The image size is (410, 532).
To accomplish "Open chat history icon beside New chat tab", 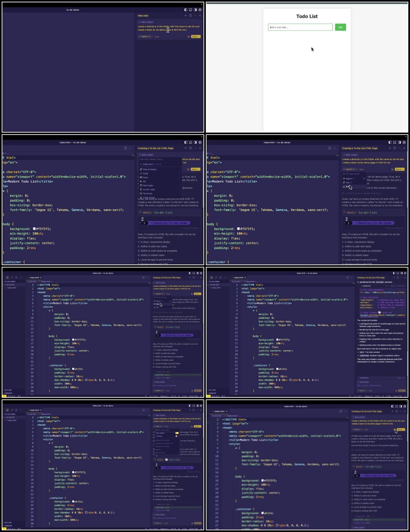I will coord(190,16).
